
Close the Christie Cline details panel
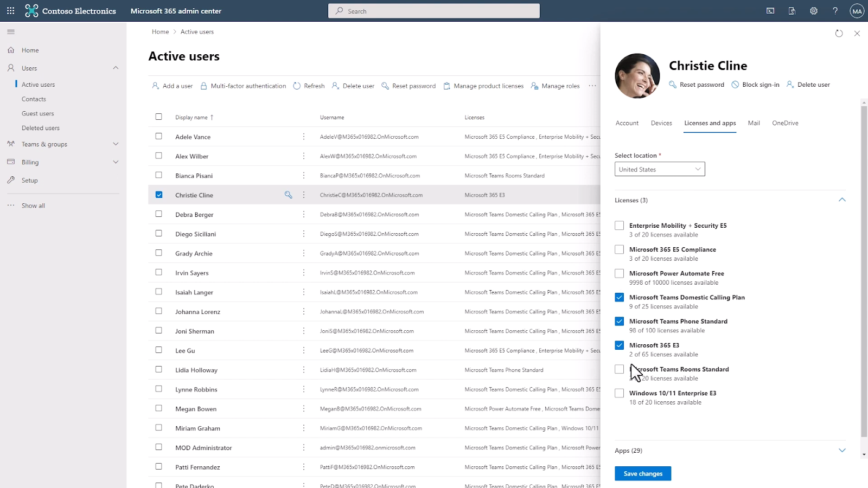[x=857, y=34]
